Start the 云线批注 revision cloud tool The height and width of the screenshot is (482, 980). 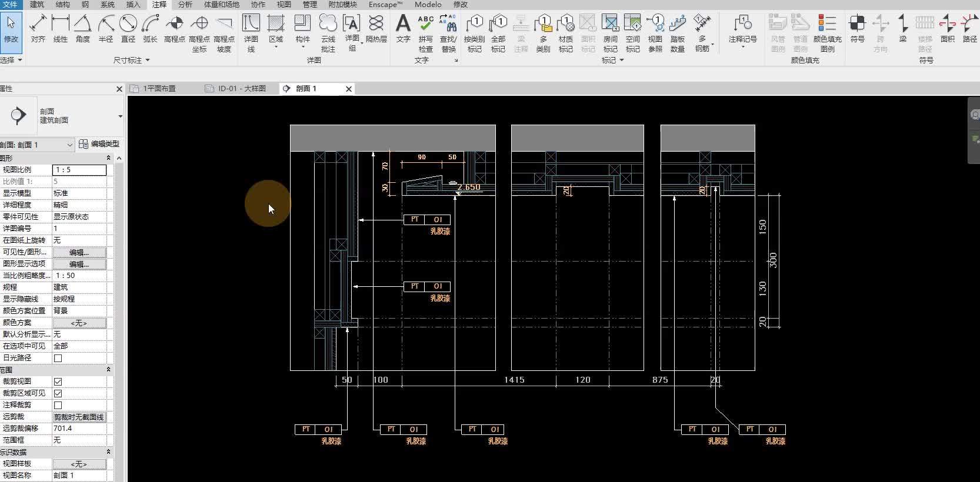[328, 34]
